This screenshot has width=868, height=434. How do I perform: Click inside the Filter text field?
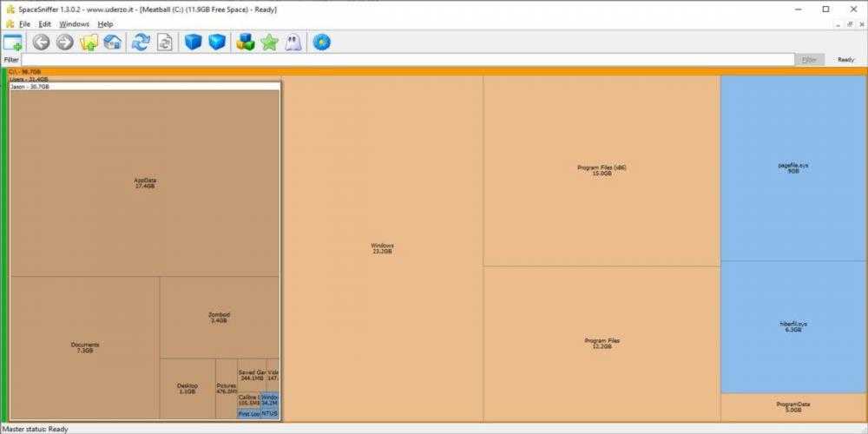408,60
